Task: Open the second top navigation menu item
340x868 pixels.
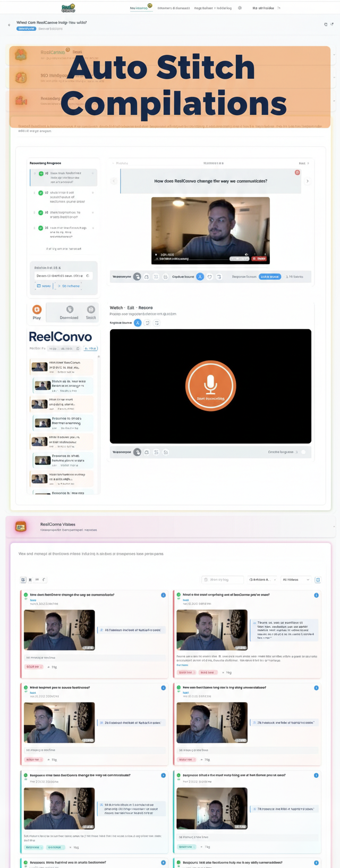Action: [x=174, y=8]
